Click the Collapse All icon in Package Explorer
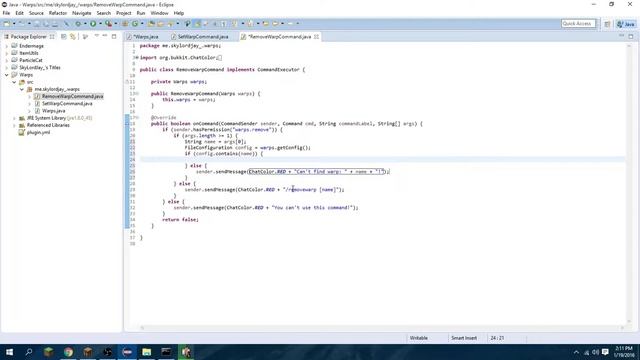 pyautogui.click(x=64, y=37)
